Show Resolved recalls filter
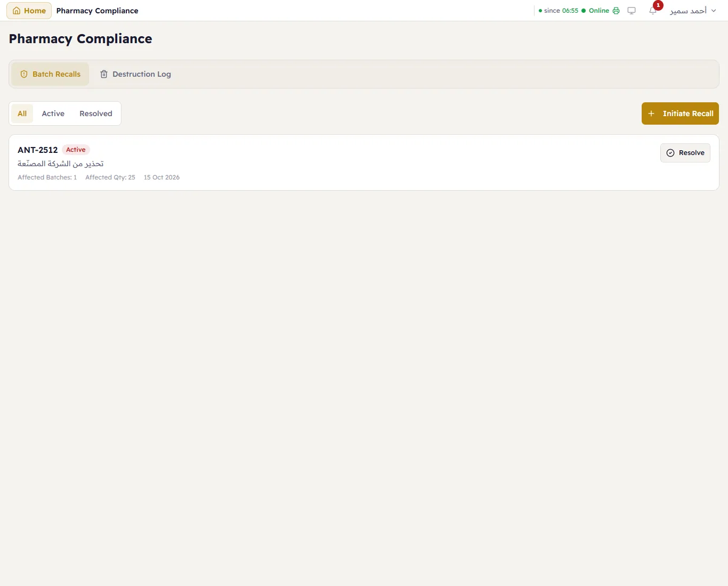The height and width of the screenshot is (586, 728). [x=96, y=113]
